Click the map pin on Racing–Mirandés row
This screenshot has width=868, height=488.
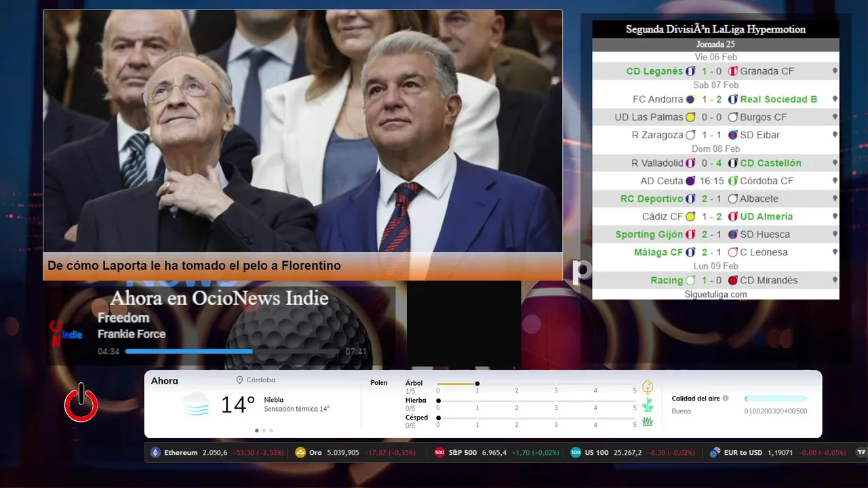coord(835,280)
